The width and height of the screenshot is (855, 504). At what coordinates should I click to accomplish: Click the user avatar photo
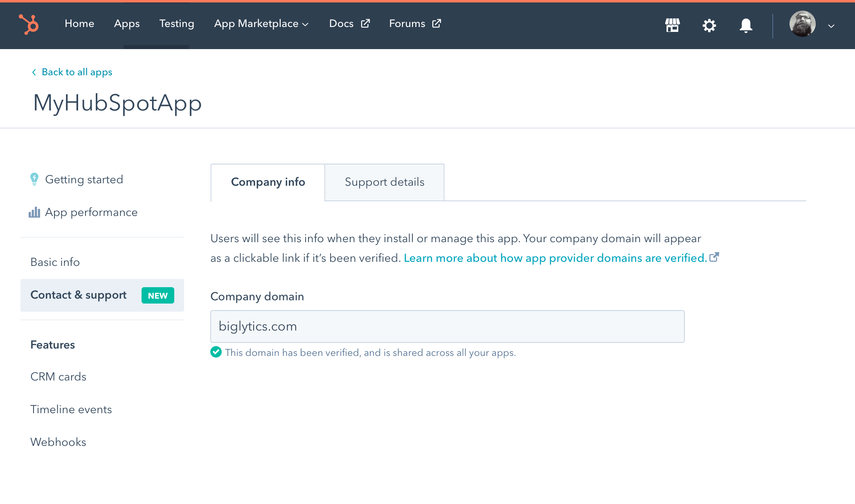pos(802,24)
